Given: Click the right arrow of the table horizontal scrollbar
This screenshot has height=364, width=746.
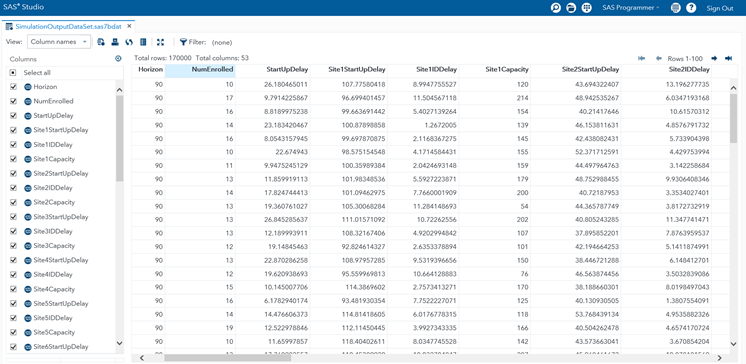Looking at the screenshot, I should tap(719, 358).
